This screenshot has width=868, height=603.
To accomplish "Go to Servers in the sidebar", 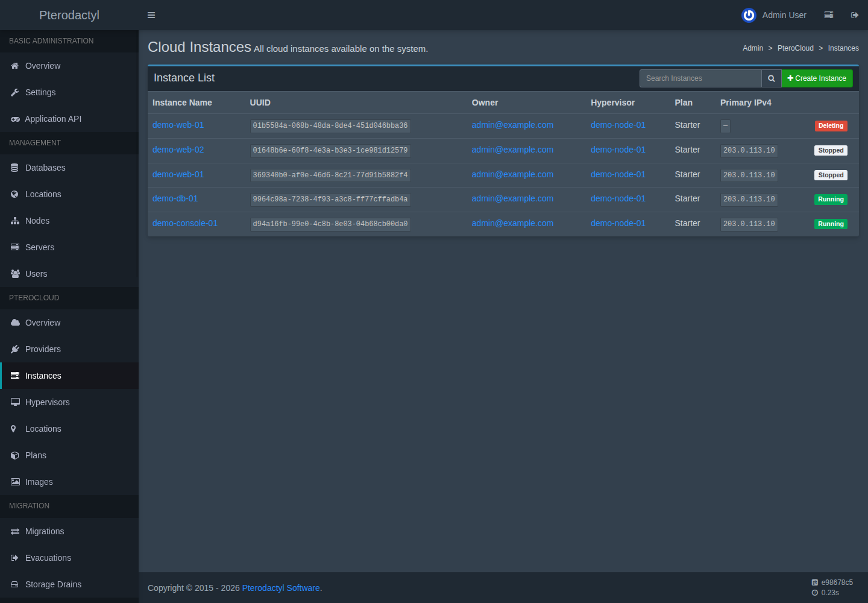I will coord(69,247).
